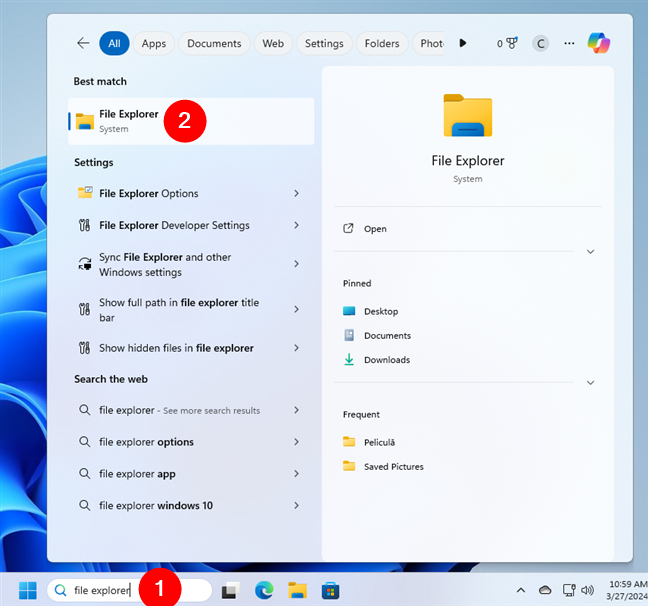Switch to the Documents filter tab
648x606 pixels.
coord(214,43)
